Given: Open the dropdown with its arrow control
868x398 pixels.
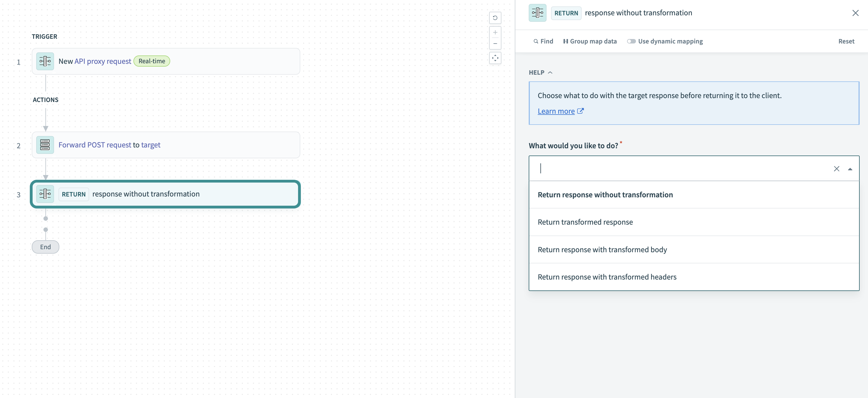Looking at the screenshot, I should (850, 169).
